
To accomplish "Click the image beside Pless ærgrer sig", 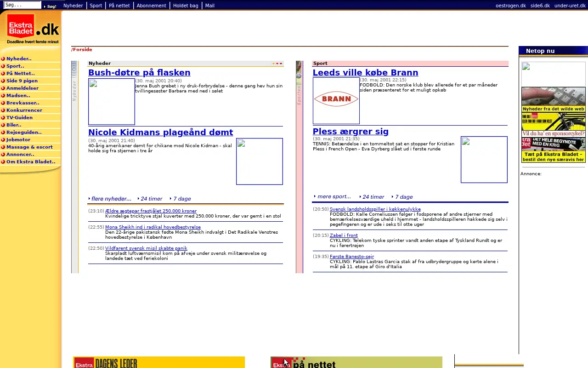I will pos(484,160).
